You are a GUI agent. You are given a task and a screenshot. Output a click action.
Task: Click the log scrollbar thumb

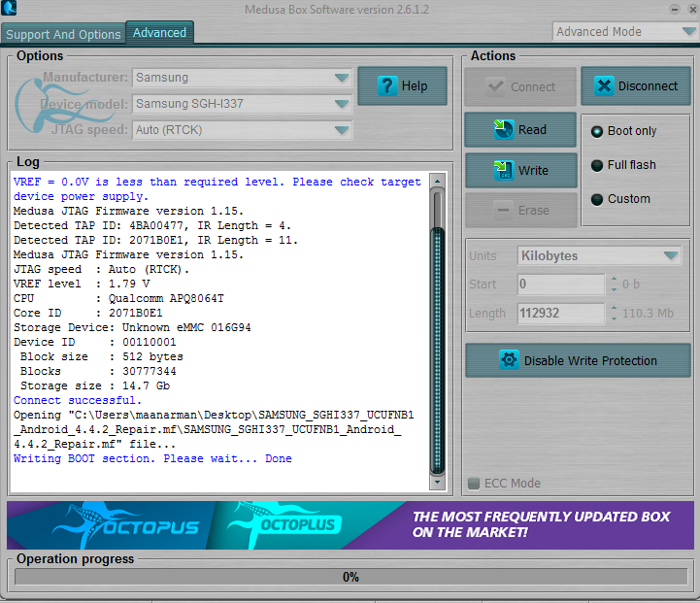tap(437, 351)
